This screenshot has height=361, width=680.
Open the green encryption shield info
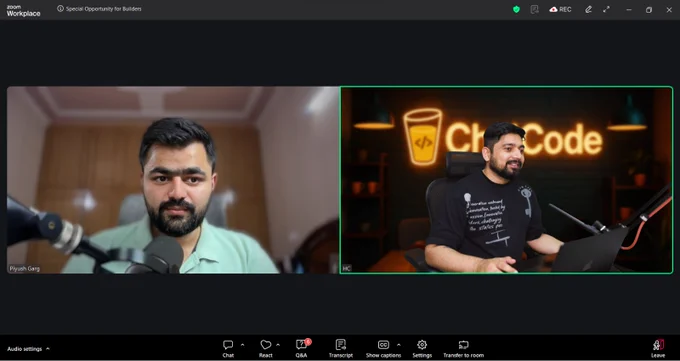pyautogui.click(x=516, y=9)
